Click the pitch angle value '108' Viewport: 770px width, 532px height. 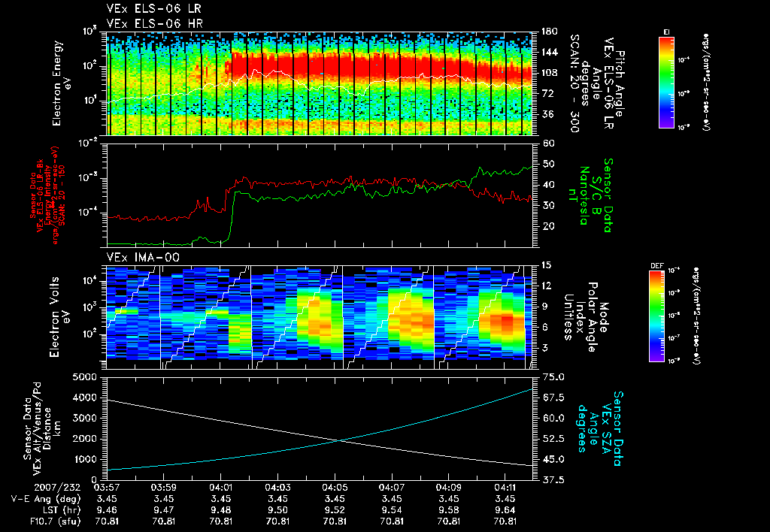click(549, 73)
